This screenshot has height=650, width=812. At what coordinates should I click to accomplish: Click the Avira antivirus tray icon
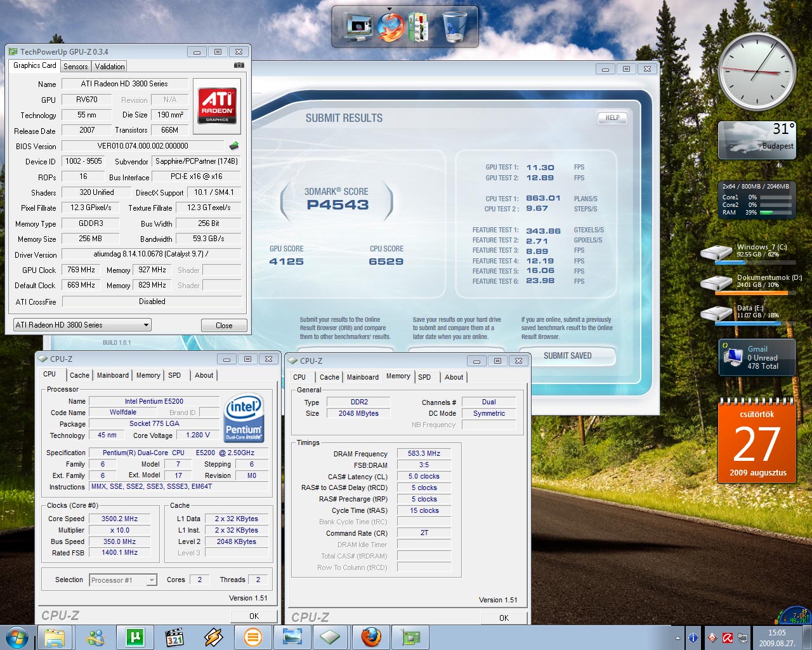click(x=728, y=638)
